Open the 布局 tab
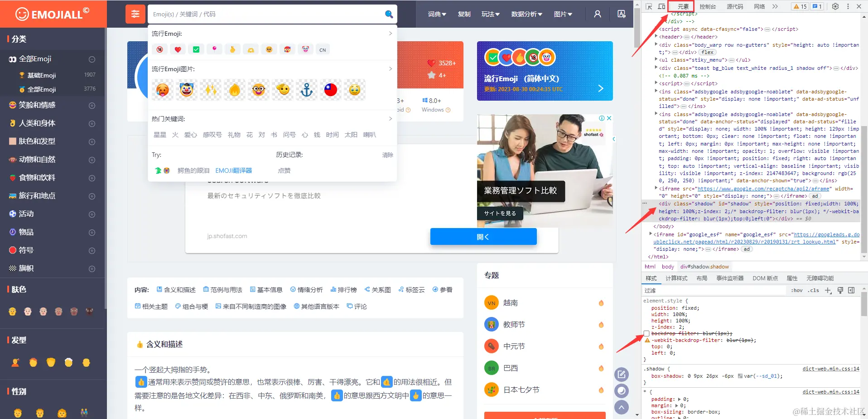This screenshot has height=419, width=868. (x=702, y=278)
